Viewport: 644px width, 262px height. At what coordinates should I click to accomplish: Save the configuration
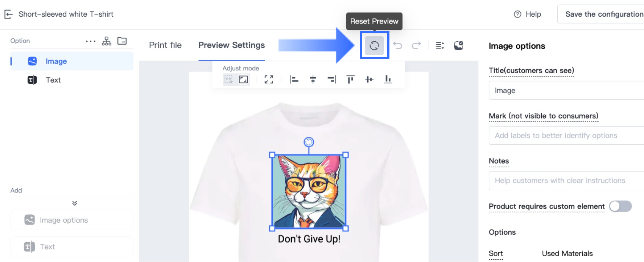pos(604,14)
